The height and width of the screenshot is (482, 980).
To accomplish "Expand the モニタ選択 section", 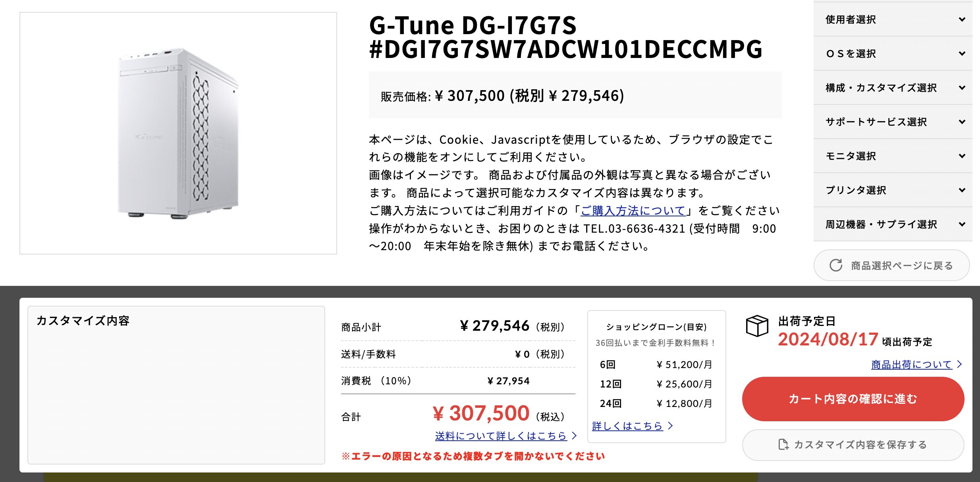I will tap(893, 156).
